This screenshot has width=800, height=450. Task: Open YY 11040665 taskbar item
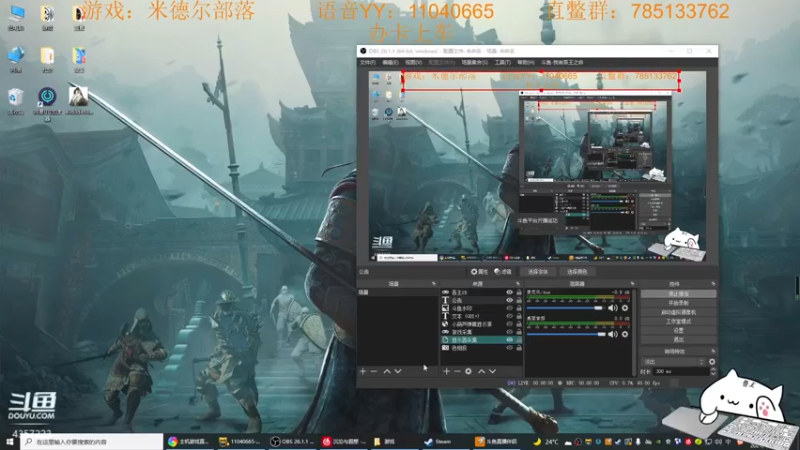[240, 441]
